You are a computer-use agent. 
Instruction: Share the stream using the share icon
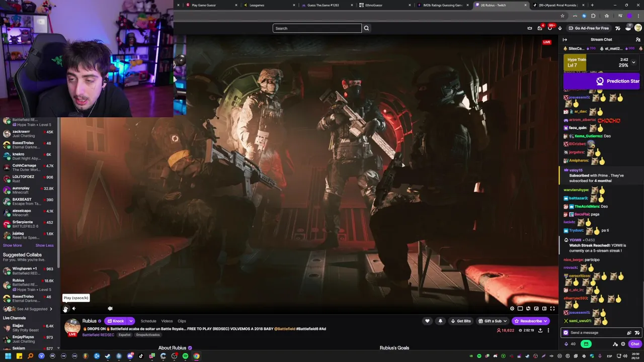pyautogui.click(x=540, y=330)
